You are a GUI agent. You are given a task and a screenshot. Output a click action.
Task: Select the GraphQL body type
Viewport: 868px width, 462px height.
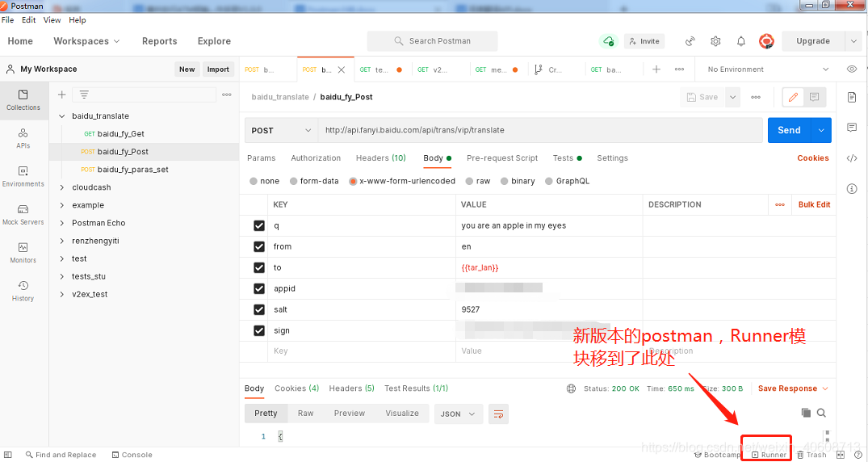pos(549,181)
